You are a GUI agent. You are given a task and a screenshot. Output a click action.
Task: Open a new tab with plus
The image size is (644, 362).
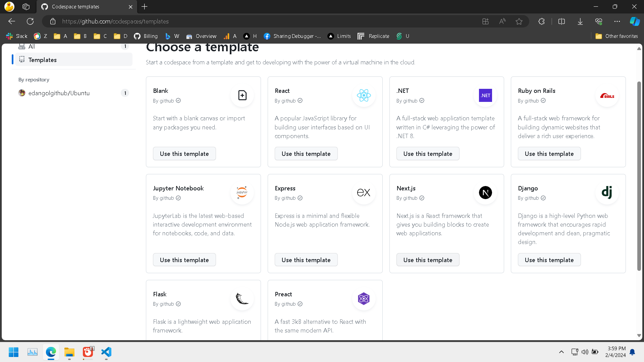tap(145, 7)
